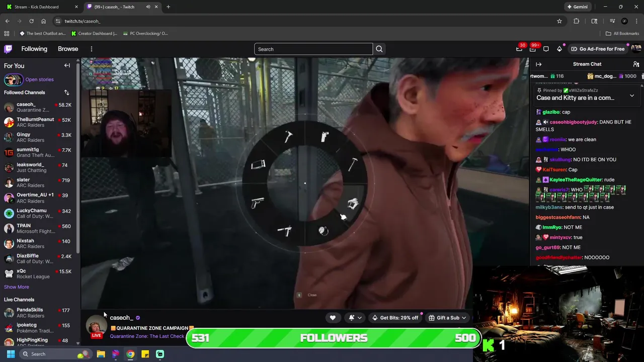Screen dimensions: 644x362
Task: Toggle follow heart button for caseoh_
Action: point(333,318)
